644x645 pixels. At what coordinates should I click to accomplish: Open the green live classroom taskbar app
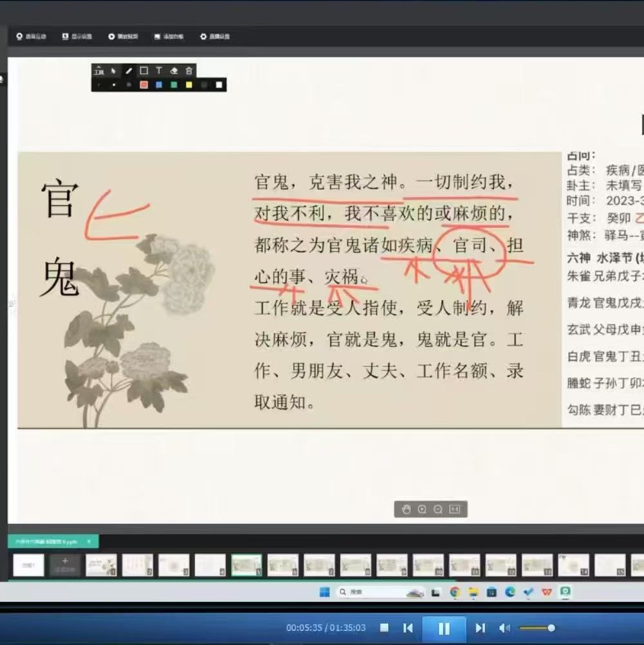(565, 592)
